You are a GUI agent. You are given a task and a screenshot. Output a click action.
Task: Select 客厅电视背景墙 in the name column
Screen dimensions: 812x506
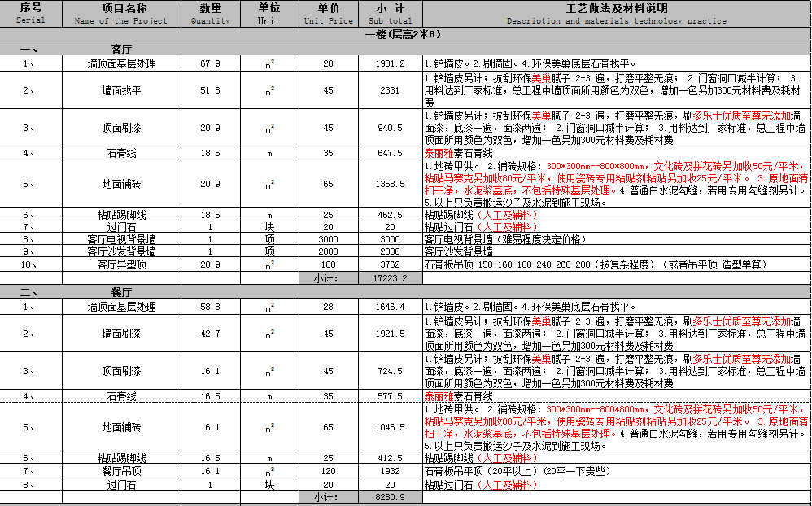click(121, 239)
